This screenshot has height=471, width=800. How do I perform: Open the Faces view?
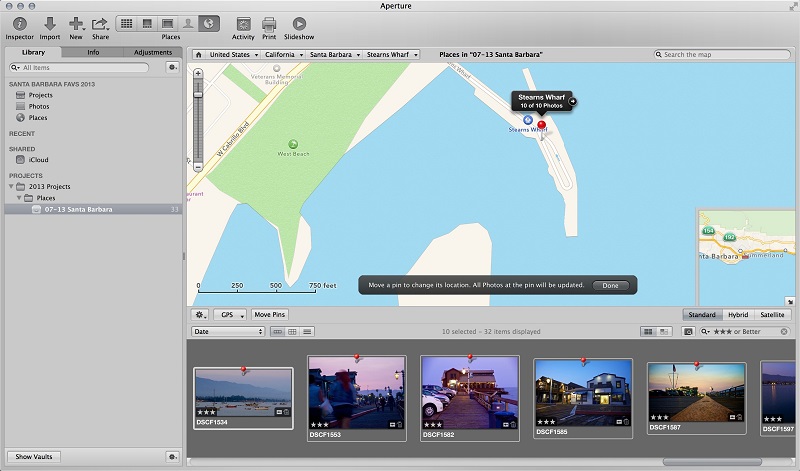[188, 23]
